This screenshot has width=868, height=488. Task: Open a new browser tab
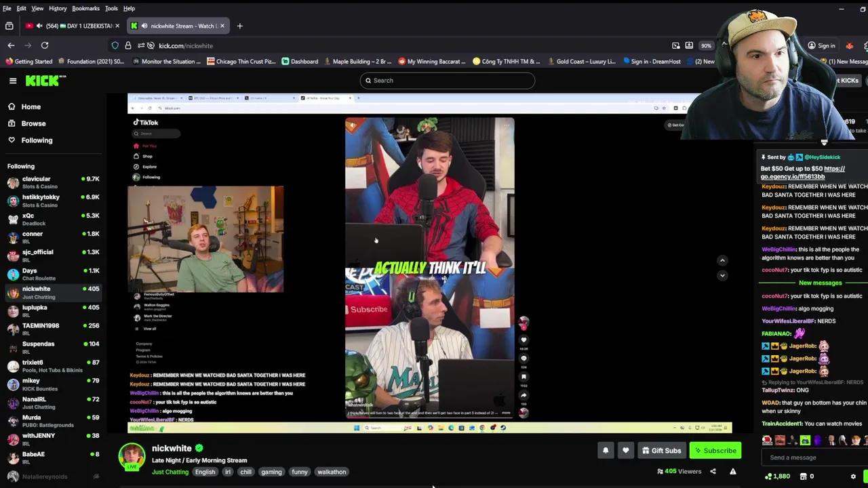click(x=239, y=26)
